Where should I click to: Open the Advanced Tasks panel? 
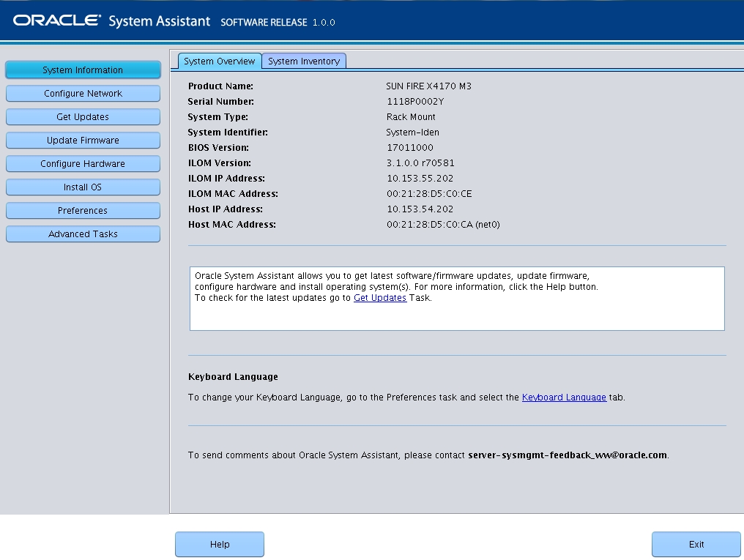coord(83,234)
